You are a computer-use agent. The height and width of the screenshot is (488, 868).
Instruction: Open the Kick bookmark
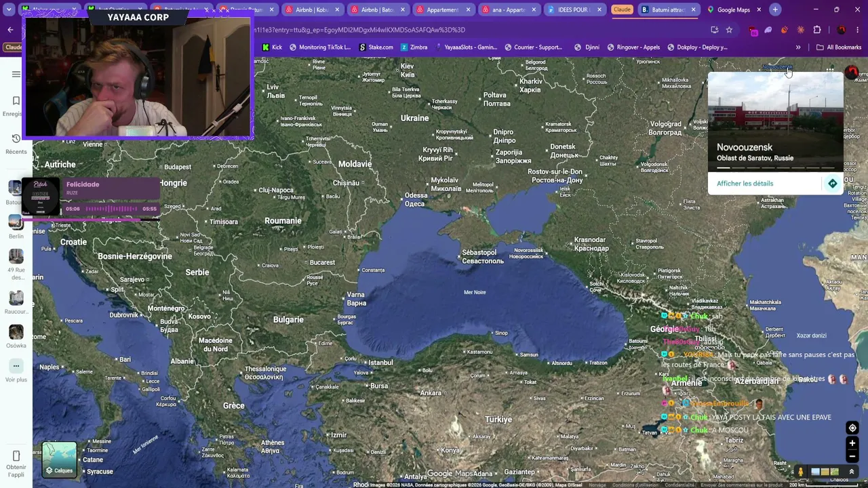click(x=272, y=47)
